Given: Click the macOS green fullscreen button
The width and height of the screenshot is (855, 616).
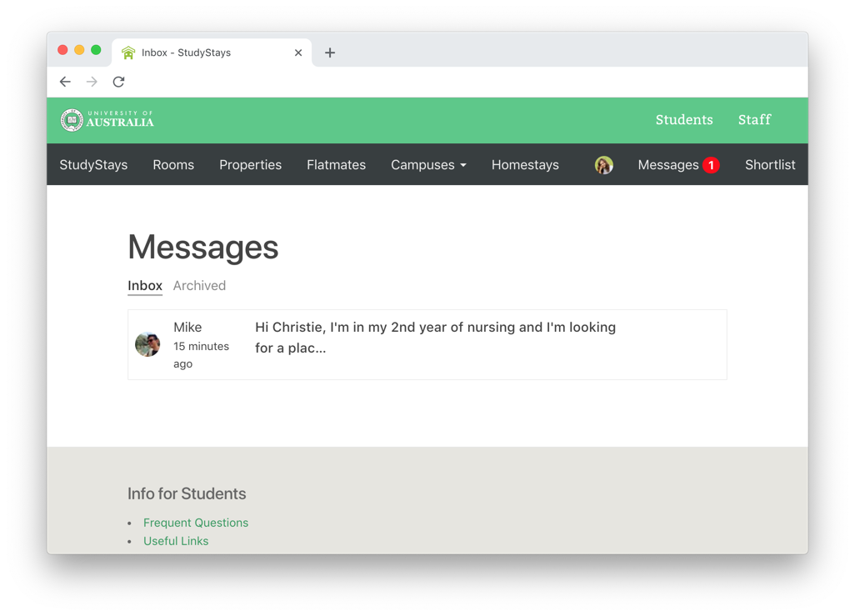Looking at the screenshot, I should [96, 50].
